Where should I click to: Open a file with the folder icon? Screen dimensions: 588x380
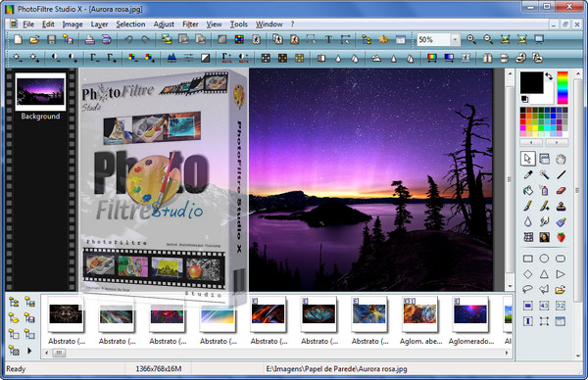[x=34, y=39]
